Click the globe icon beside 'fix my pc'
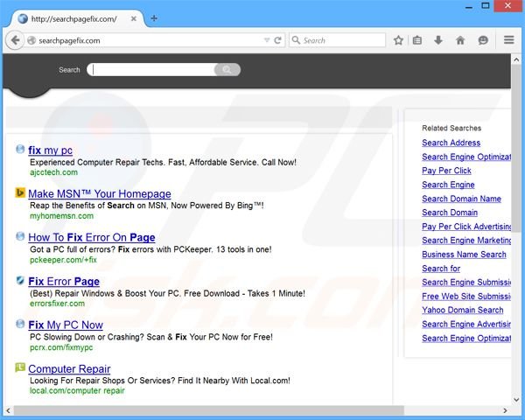The width and height of the screenshot is (525, 420). pos(20,149)
